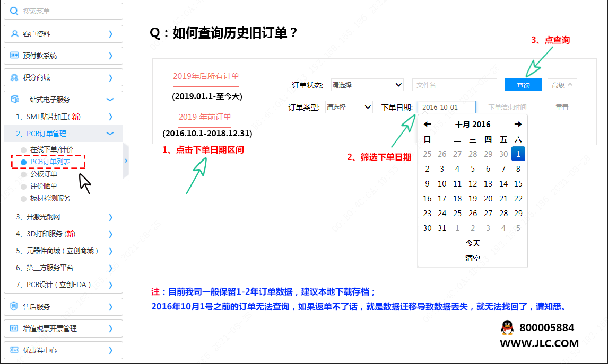Screen dimensions: 608x364
Task: Click the 重置 reset button
Action: [562, 107]
